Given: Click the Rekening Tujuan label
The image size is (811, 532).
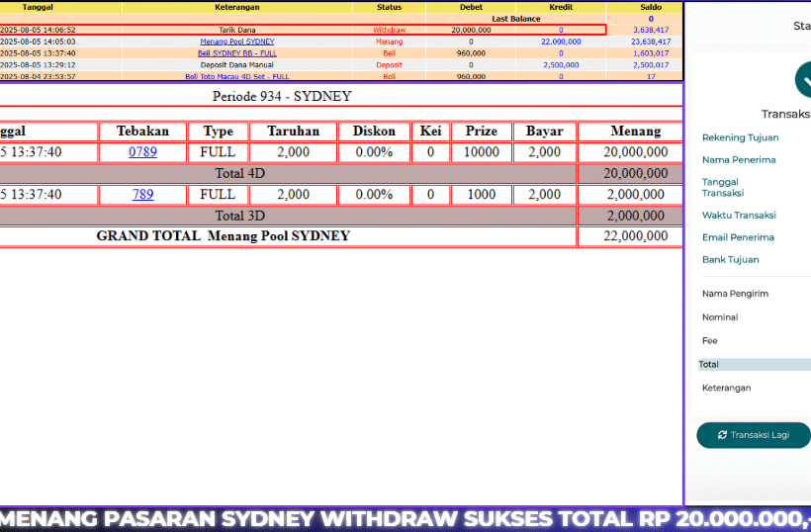Looking at the screenshot, I should (x=740, y=137).
